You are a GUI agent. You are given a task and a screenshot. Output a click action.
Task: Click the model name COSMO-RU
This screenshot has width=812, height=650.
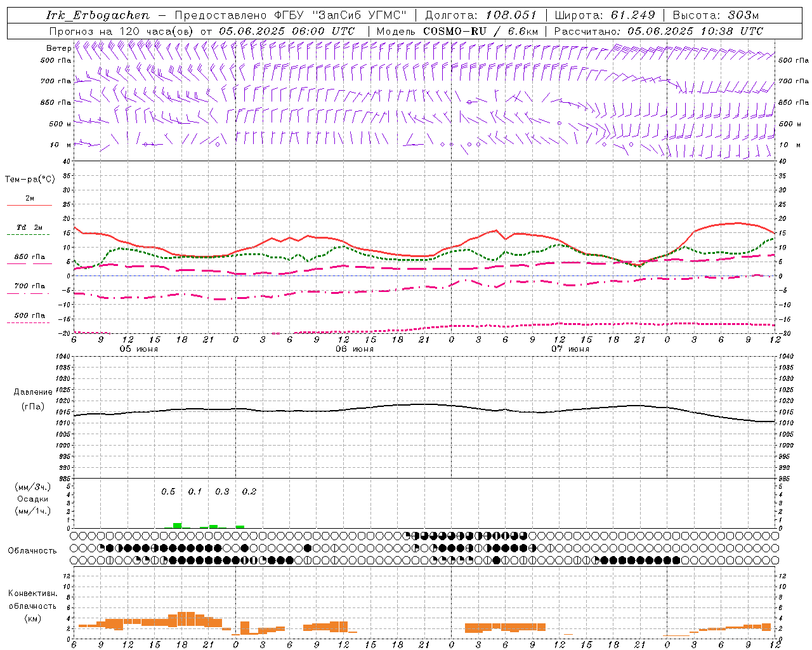tap(455, 31)
